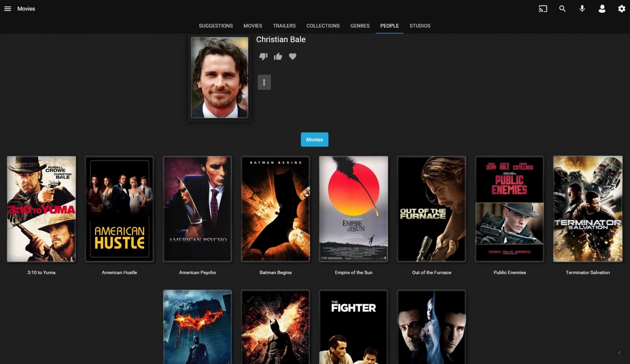Viewport: 630px width, 364px height.
Task: Open the fiery Batman silhouette poster
Action: pos(276,327)
